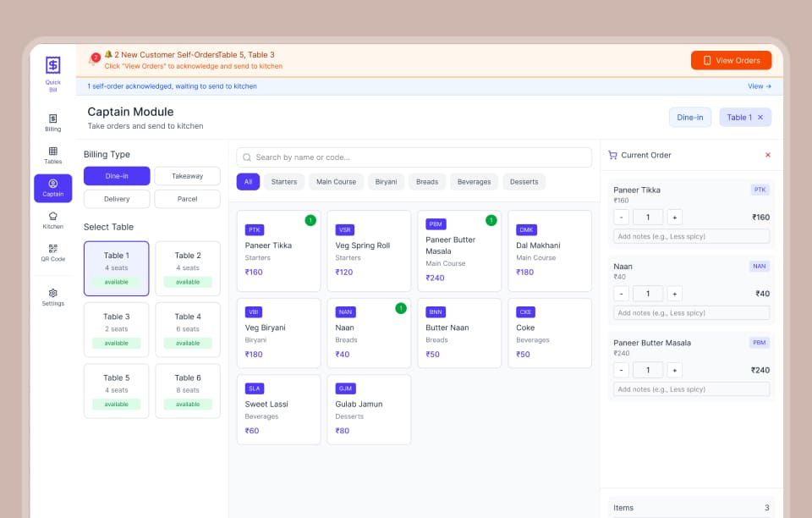Screen dimensions: 812x518
Task: Click the Paneer Tikka notes field
Action: point(691,237)
